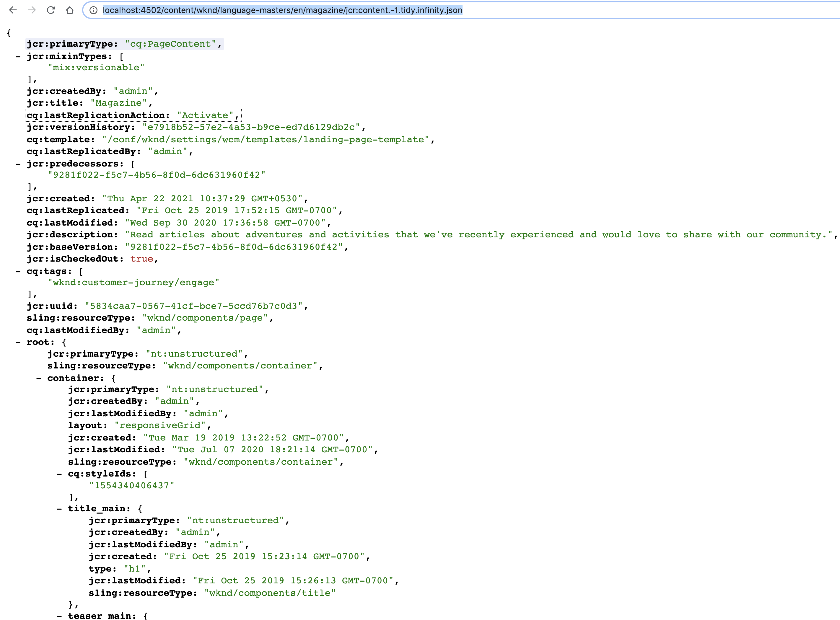Image resolution: width=840 pixels, height=620 pixels.
Task: Collapse the cq:tags array node
Action: [18, 271]
